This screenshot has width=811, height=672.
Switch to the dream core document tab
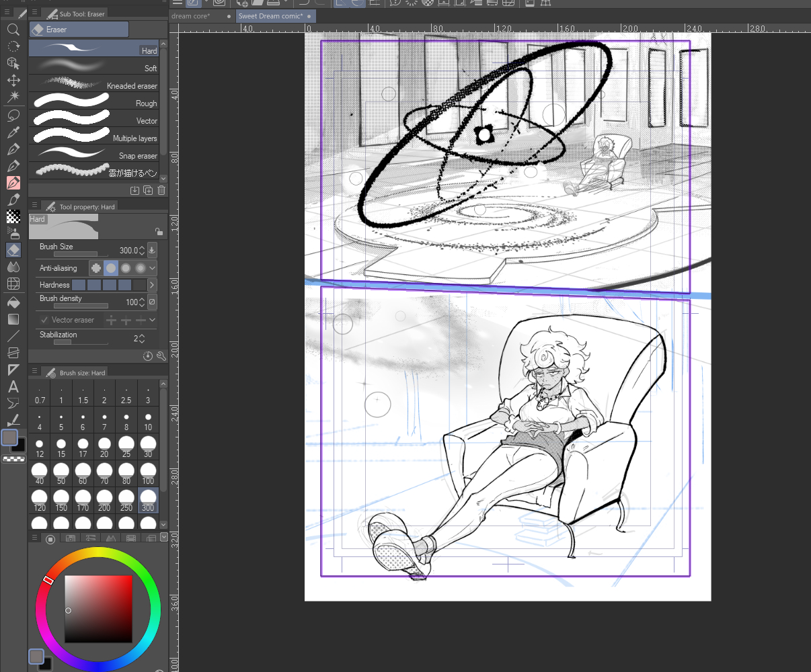coord(192,16)
